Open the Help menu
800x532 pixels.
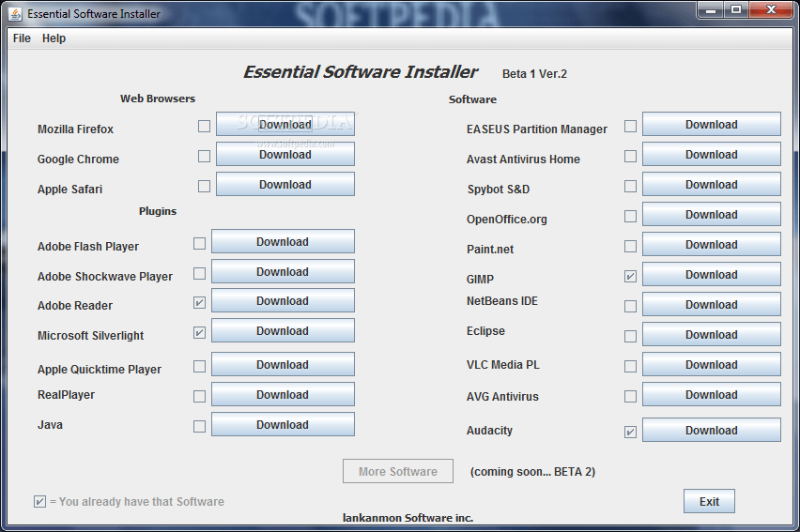click(x=54, y=38)
